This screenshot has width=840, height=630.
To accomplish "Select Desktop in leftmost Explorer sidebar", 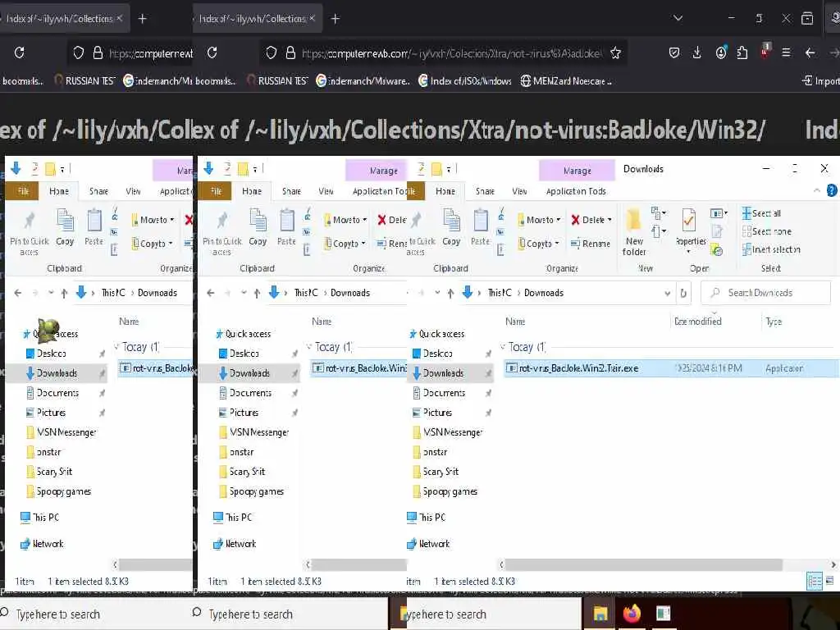I will 46,354.
